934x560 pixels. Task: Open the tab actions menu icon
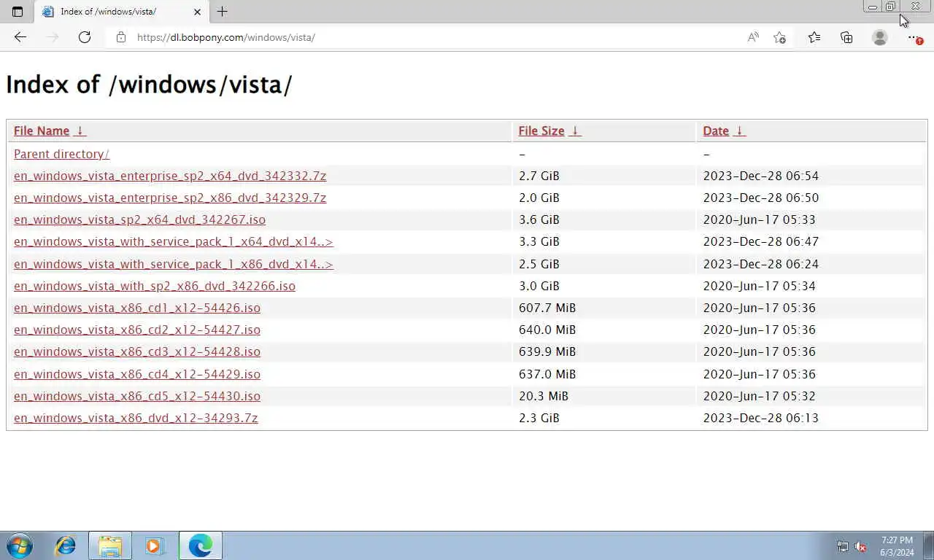click(18, 12)
